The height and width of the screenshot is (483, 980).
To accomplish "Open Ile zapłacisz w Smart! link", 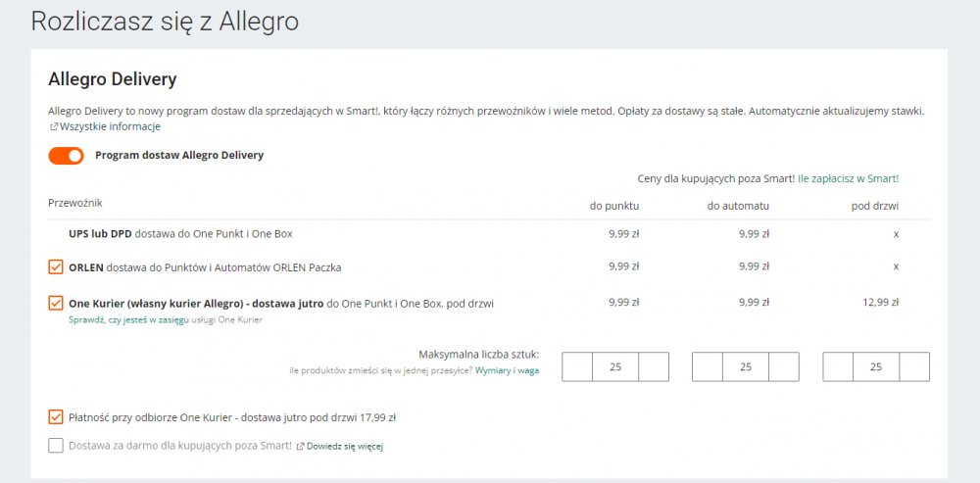I will [x=848, y=178].
